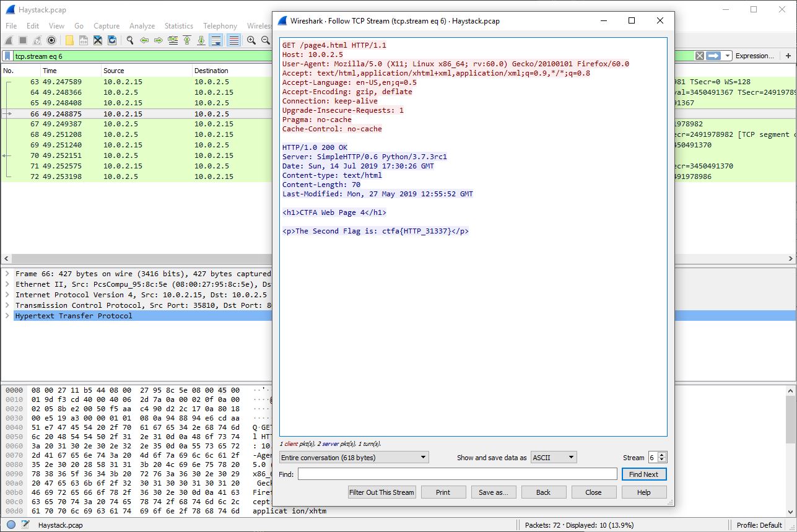Open the Telephony menu

[220, 26]
